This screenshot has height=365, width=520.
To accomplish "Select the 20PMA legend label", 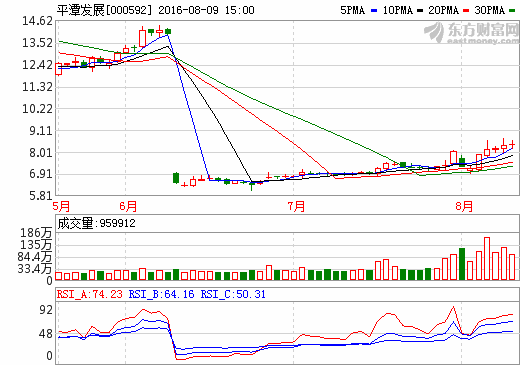I will (443, 10).
